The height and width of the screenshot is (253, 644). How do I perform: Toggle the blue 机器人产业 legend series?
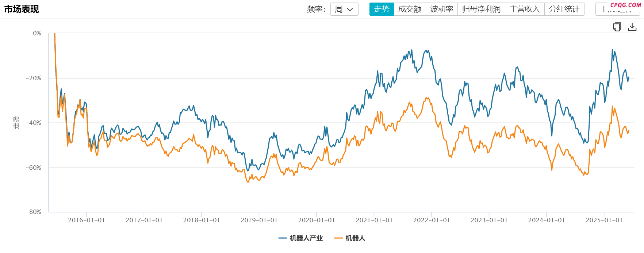[x=301, y=238]
